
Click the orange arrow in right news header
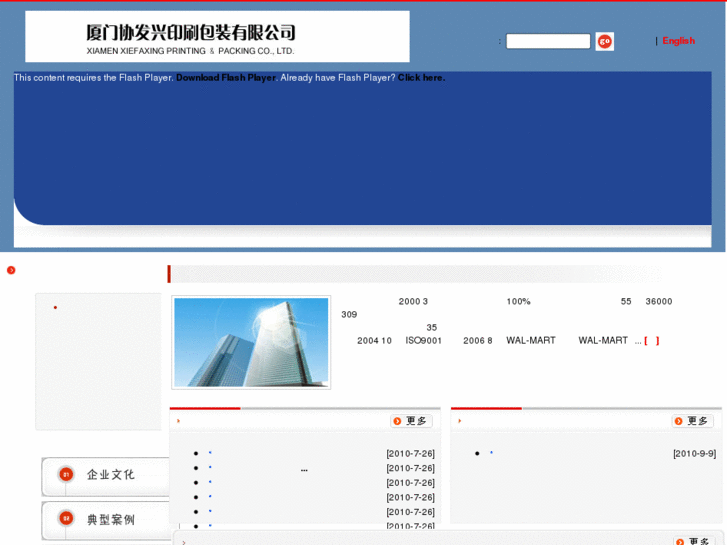pyautogui.click(x=459, y=421)
